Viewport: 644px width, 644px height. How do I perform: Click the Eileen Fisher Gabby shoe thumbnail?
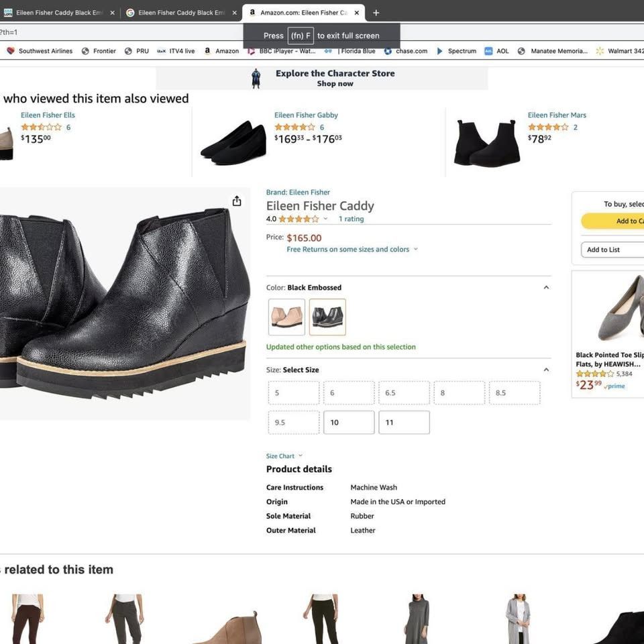click(x=233, y=142)
